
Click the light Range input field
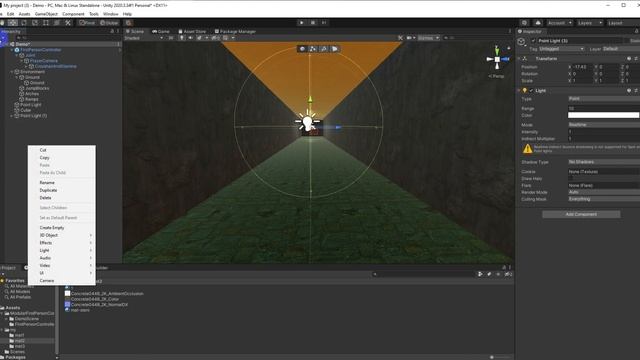point(604,109)
